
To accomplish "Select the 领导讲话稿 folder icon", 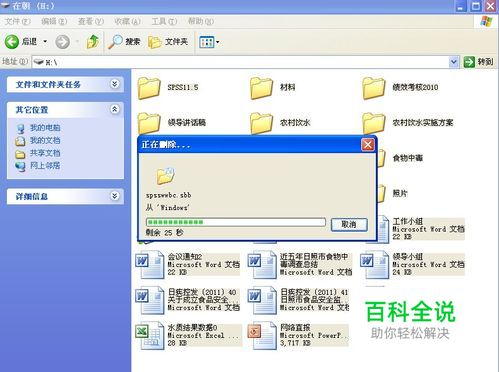I will click(x=149, y=123).
